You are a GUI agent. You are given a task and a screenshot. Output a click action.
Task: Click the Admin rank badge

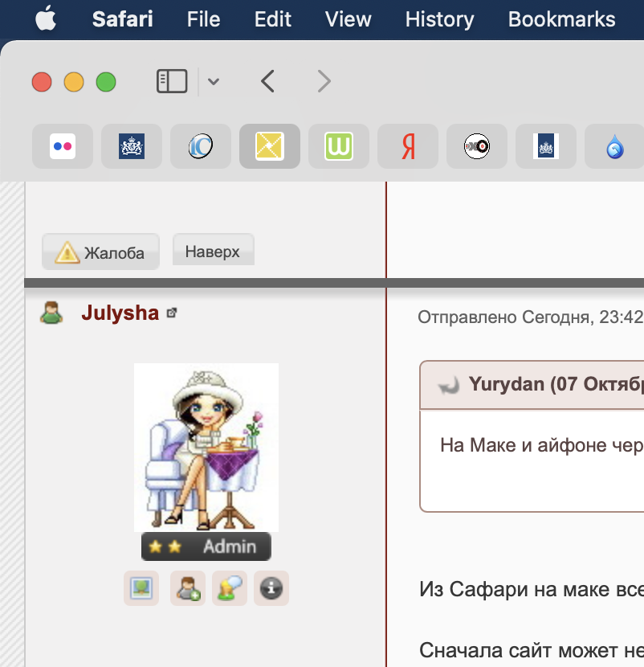click(206, 546)
